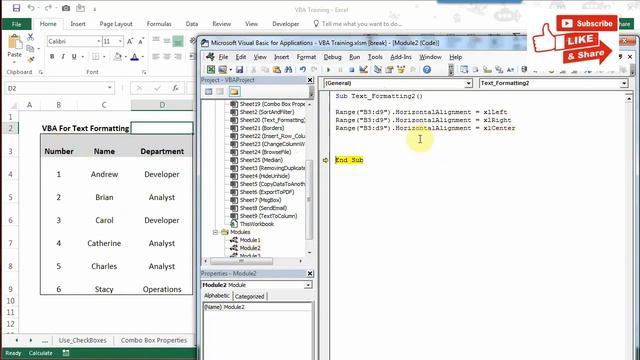Image resolution: width=640 pixels, height=360 pixels.
Task: Undo the last edit in the VBA editor
Action: [x=302, y=69]
